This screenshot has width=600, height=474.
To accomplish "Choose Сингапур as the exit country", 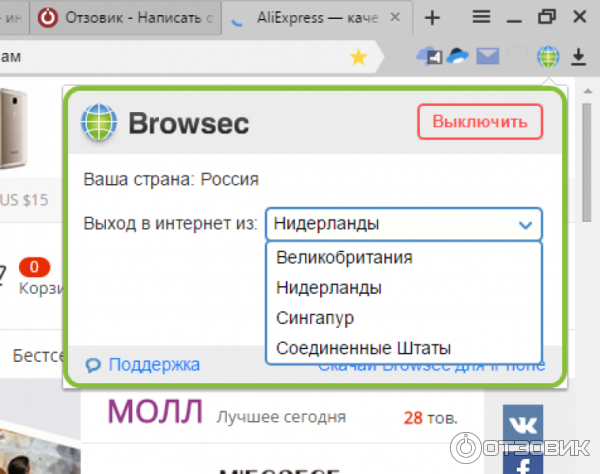I will point(314,317).
